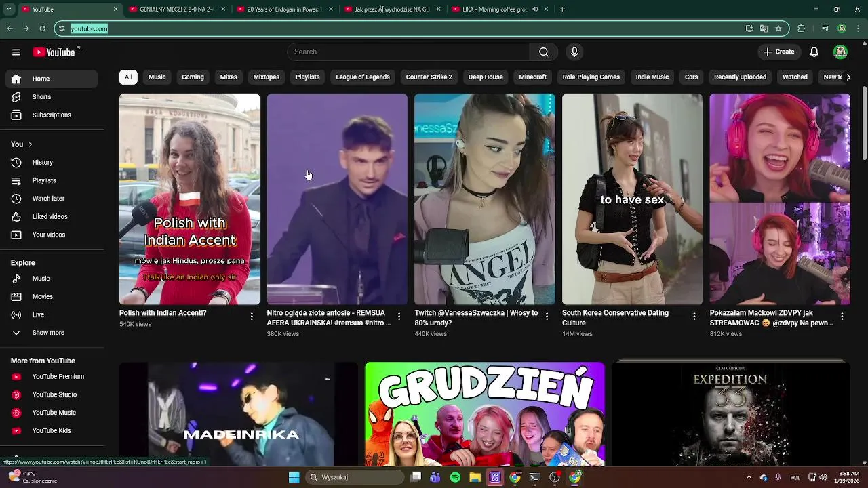Open watch History
Viewport: 868px width, 488px height.
[52, 163]
